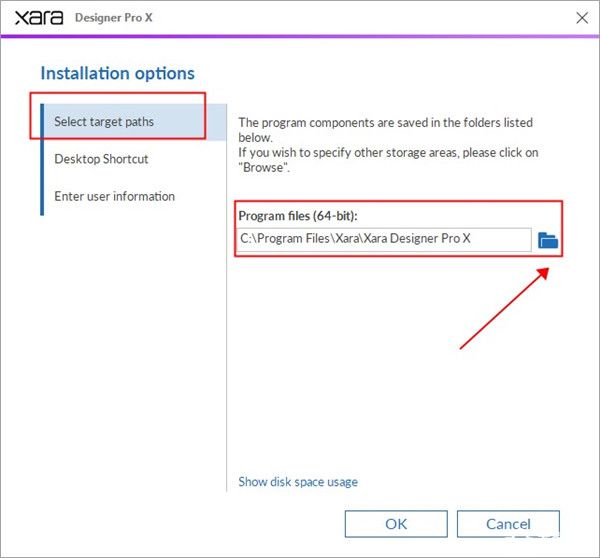Click the 'Designer Pro X' title text
Image resolution: width=600 pixels, height=558 pixels.
point(114,18)
